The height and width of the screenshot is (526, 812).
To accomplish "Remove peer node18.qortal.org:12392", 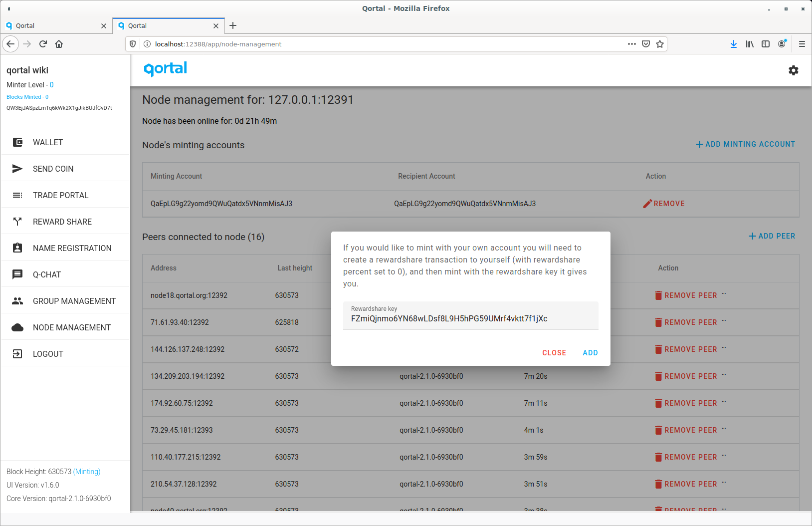I will click(x=686, y=295).
